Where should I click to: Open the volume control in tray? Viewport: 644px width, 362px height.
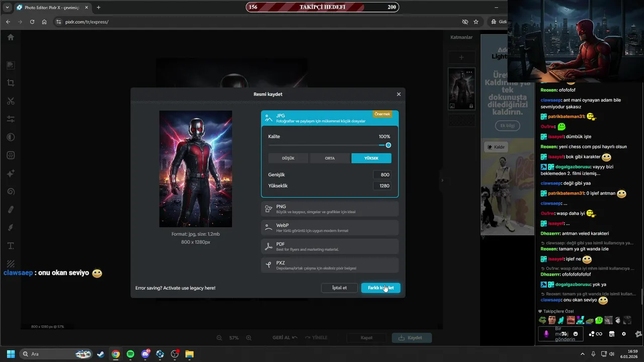612,354
